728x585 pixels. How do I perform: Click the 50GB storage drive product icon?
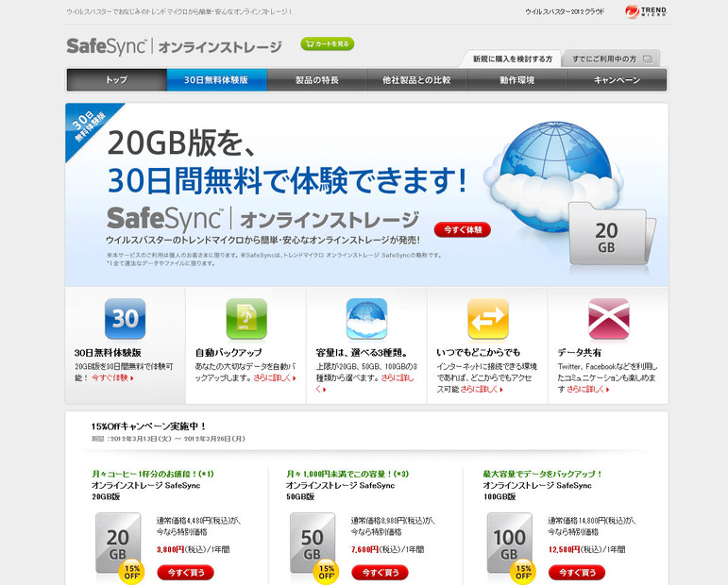[313, 541]
